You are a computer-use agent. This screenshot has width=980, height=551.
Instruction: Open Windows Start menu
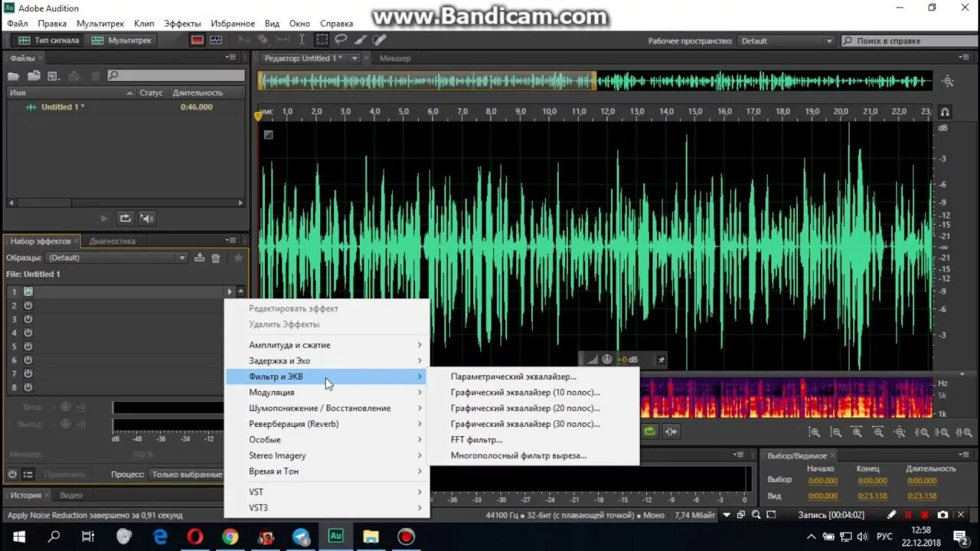18,536
